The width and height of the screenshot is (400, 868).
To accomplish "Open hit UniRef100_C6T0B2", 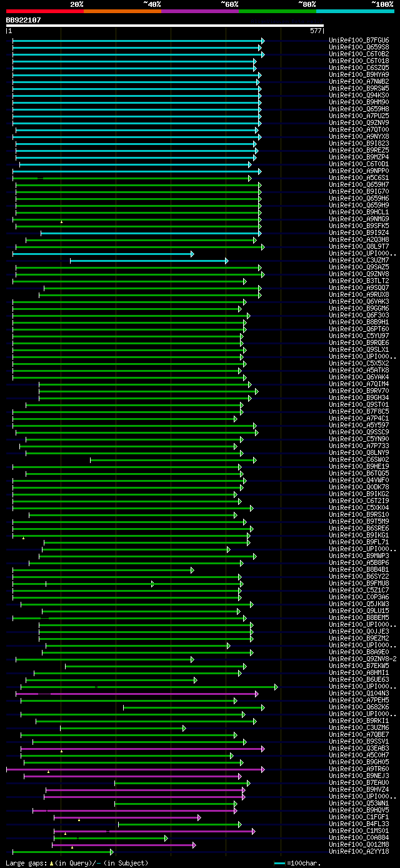I will tap(359, 54).
